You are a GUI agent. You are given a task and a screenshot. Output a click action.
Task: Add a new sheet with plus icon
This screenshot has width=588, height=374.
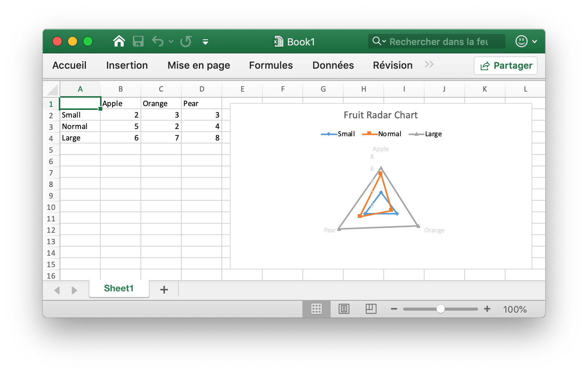point(164,290)
